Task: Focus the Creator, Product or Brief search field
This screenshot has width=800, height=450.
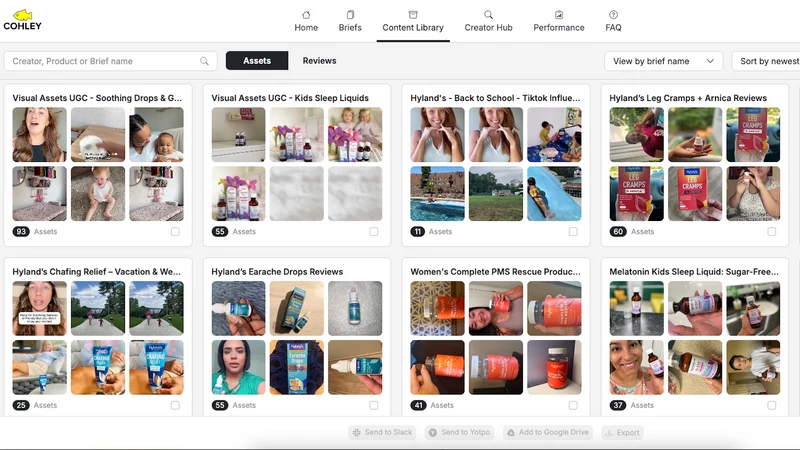Action: [110, 61]
